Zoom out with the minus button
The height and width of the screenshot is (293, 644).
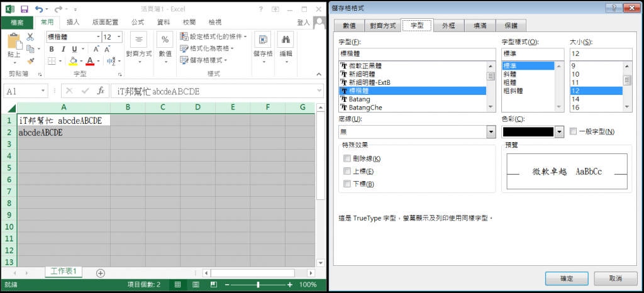click(226, 284)
